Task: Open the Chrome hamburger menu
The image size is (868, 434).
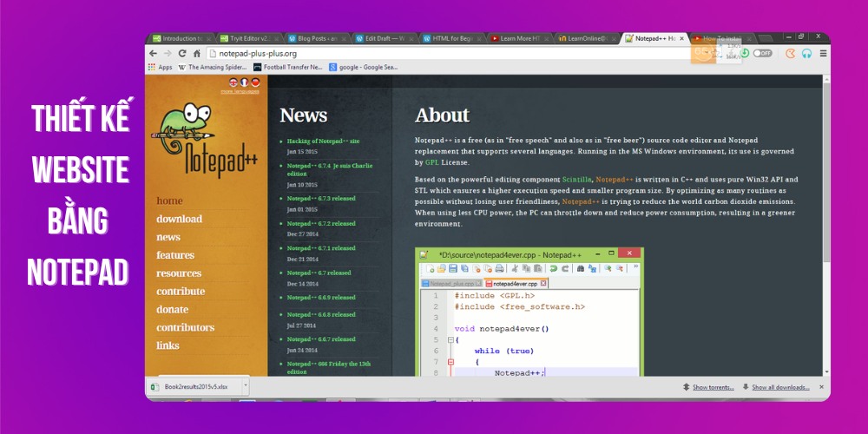Action: click(823, 54)
